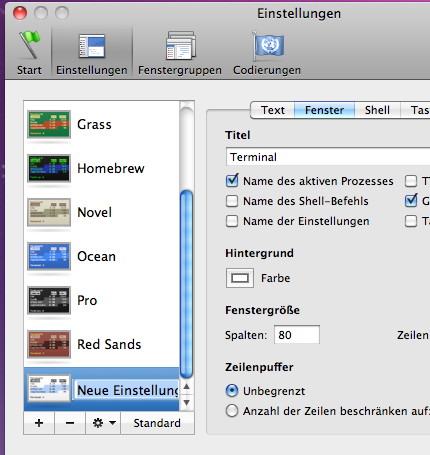
Task: Enable Name der Einstellungen checkbox
Action: point(232,221)
